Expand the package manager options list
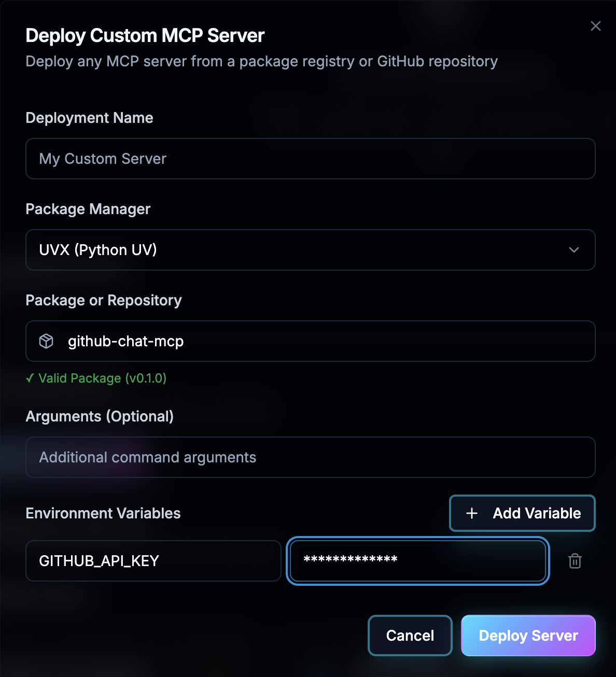 (x=310, y=250)
